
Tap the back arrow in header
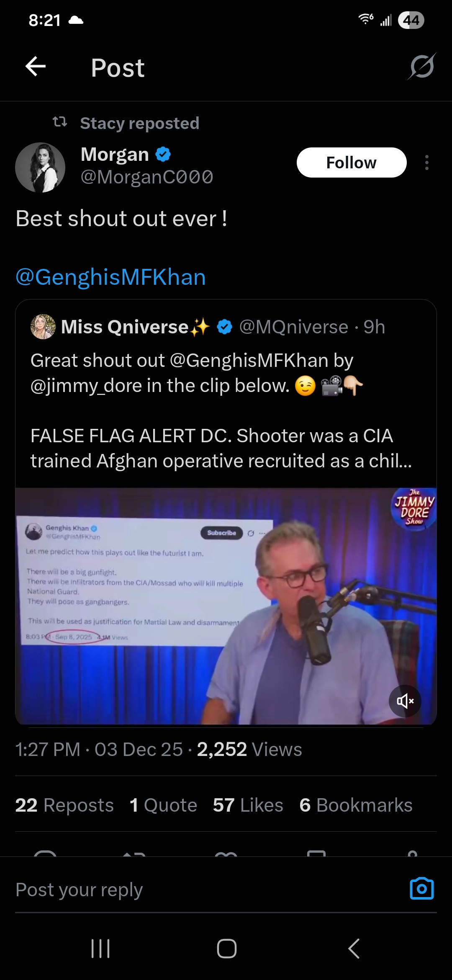36,67
